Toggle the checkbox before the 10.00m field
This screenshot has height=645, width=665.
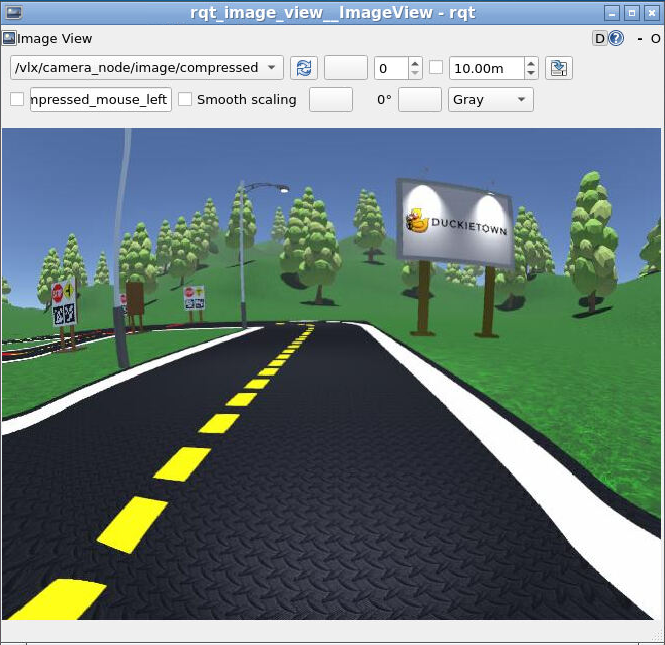click(x=436, y=68)
